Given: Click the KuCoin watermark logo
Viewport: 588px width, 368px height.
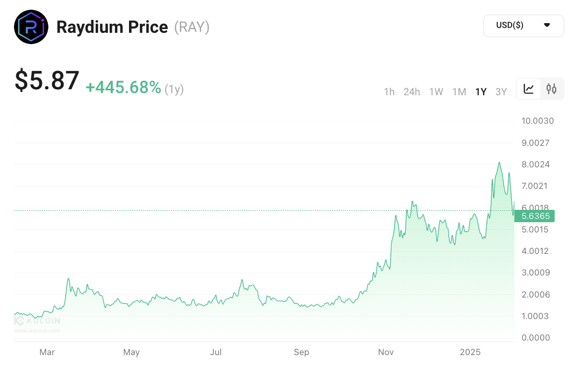Looking at the screenshot, I should pos(37,321).
